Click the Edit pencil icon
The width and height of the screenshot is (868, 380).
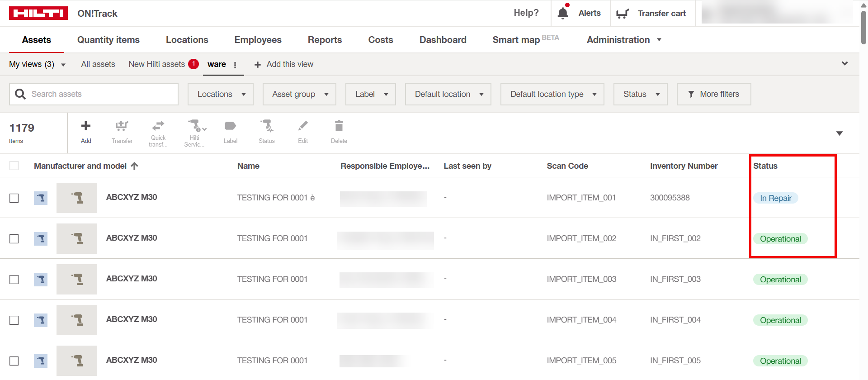(303, 126)
